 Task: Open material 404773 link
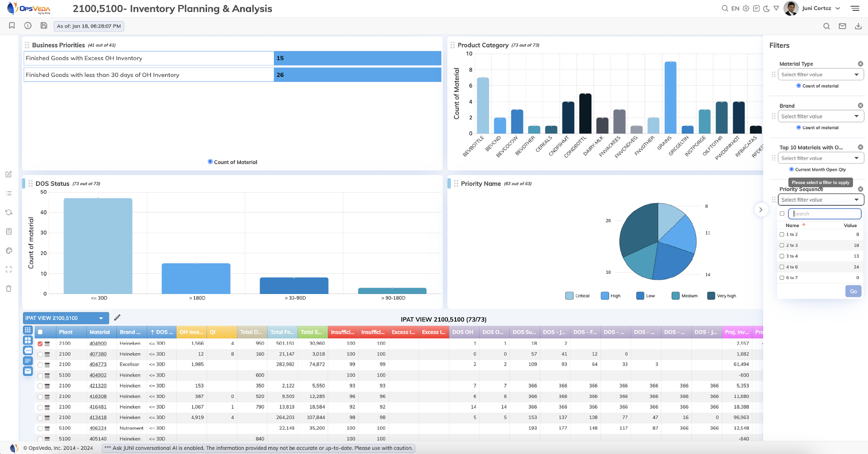click(98, 364)
